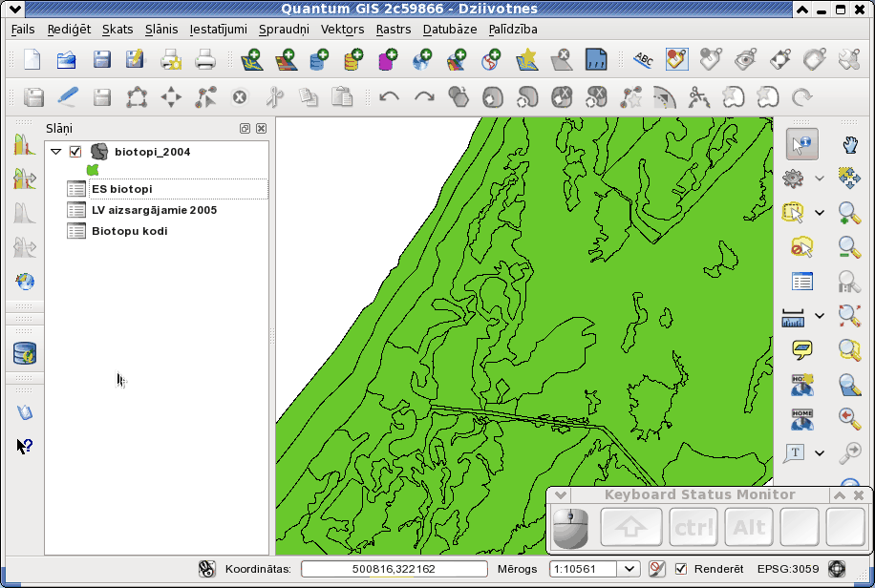Open the attribute table icon
This screenshot has height=588, width=875.
click(x=801, y=282)
